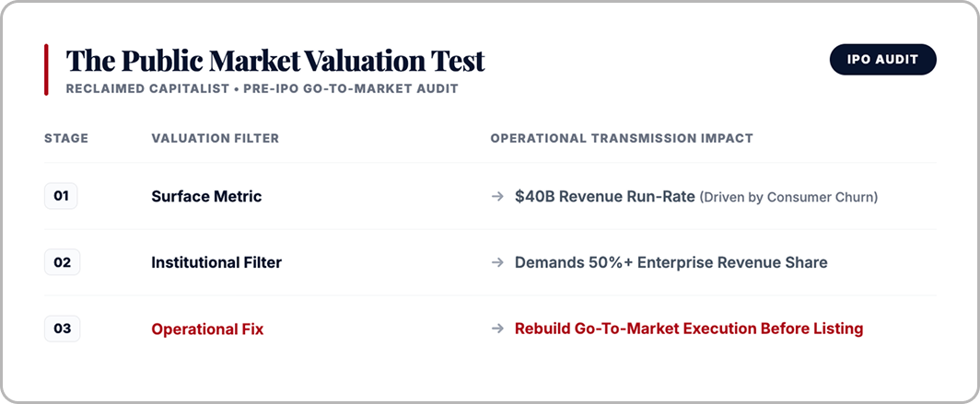Image resolution: width=980 pixels, height=404 pixels.
Task: Select the Institutional Filter row label
Action: coord(216,263)
